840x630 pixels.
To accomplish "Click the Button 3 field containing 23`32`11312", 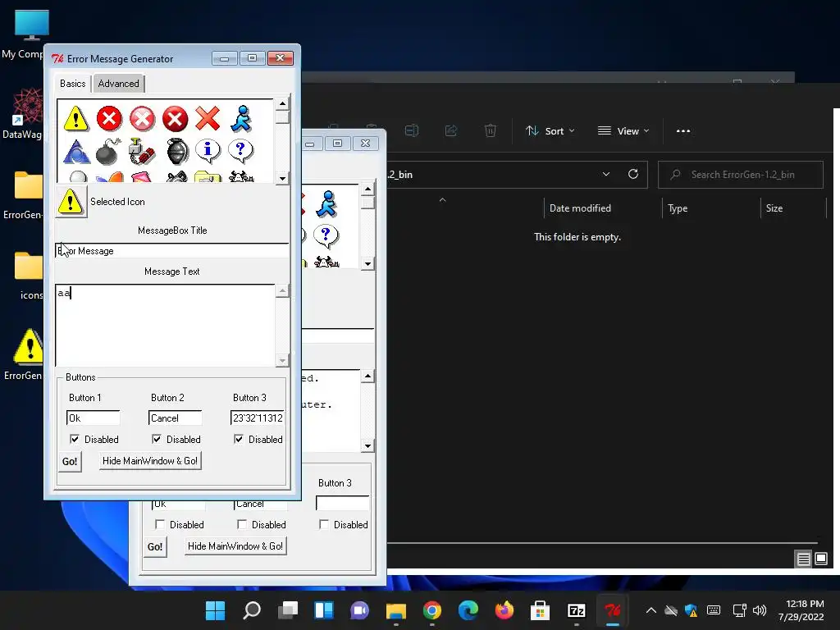I will click(x=257, y=418).
